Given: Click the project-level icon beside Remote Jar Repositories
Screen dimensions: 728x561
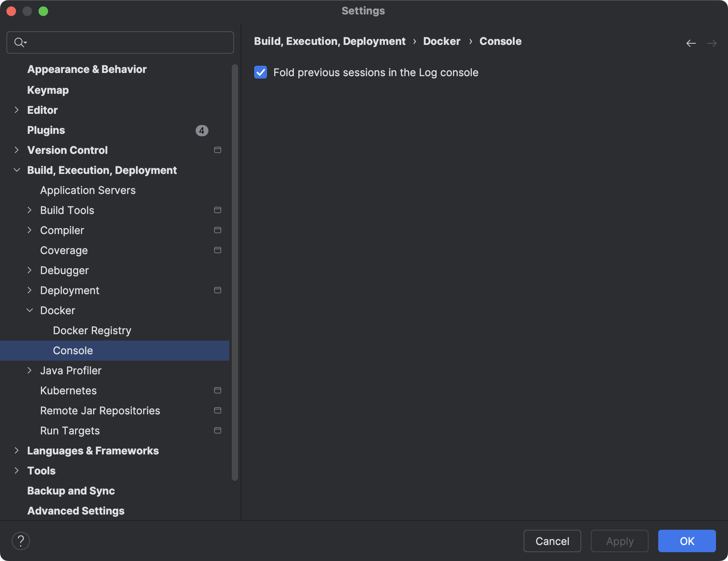Looking at the screenshot, I should point(218,410).
